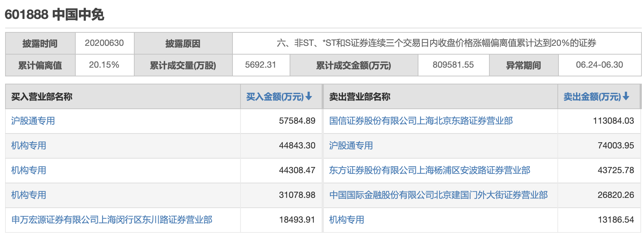The image size is (644, 235).
Task: Click the 披露原因 label cell
Action: [183, 43]
